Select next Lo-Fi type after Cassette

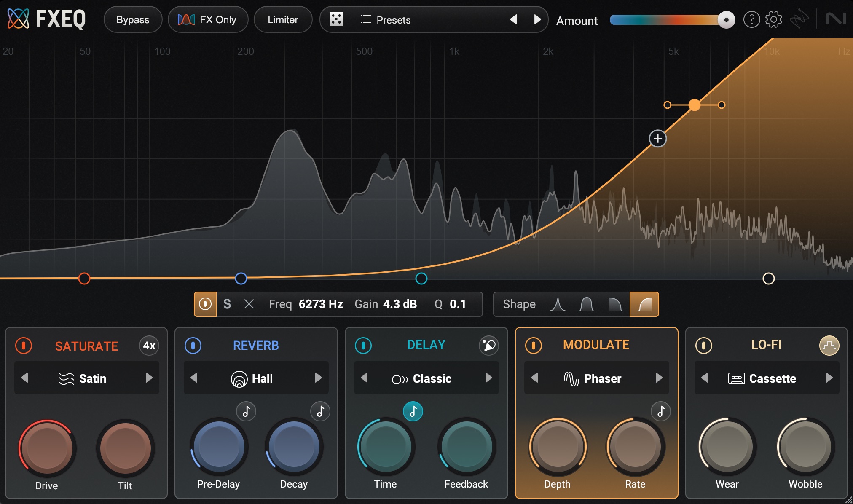(x=829, y=378)
